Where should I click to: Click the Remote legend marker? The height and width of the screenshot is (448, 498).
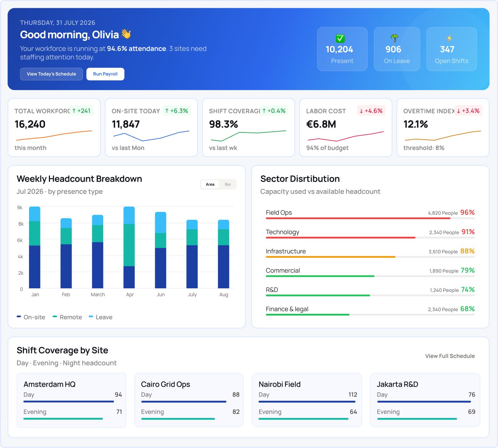pos(55,317)
